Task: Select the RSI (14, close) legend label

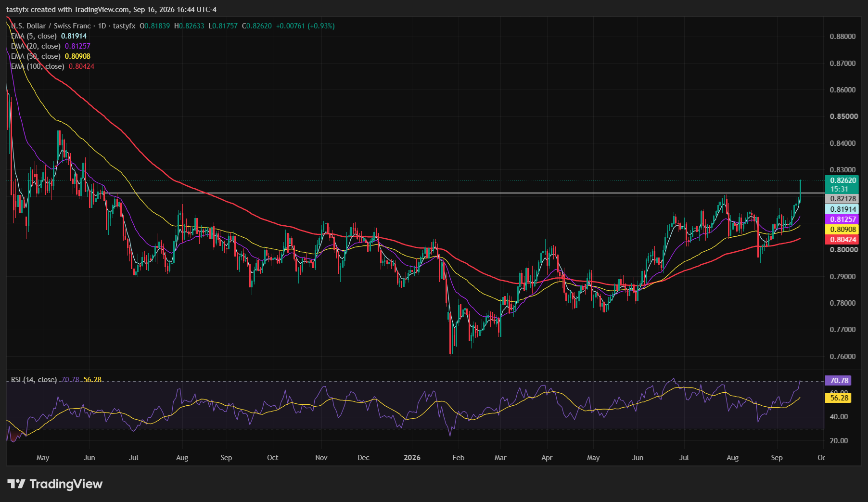Action: [x=34, y=380]
